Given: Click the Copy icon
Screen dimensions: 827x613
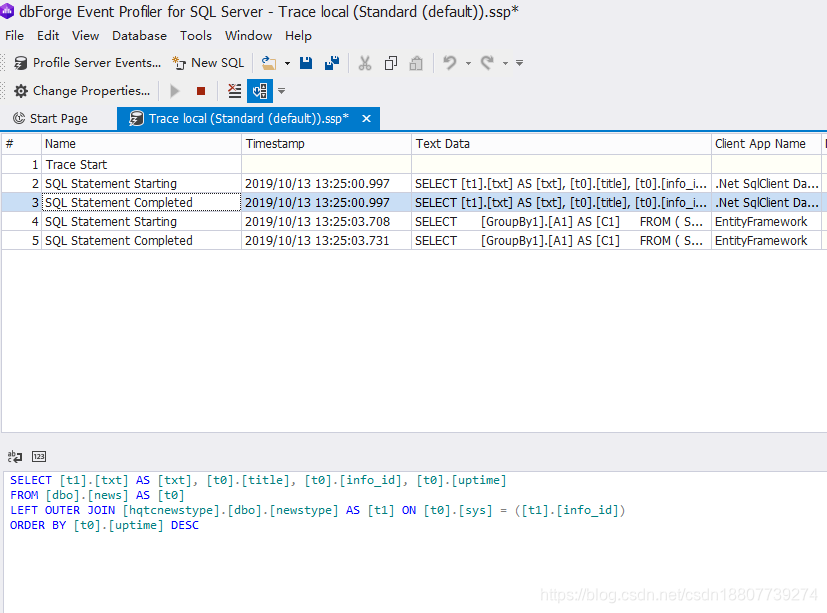Looking at the screenshot, I should [391, 63].
